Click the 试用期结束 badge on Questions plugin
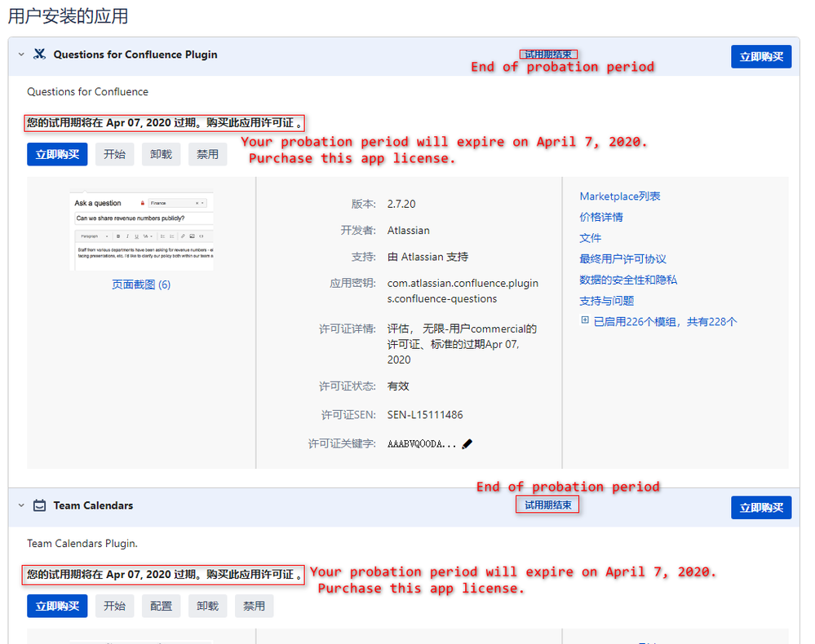 [x=548, y=54]
